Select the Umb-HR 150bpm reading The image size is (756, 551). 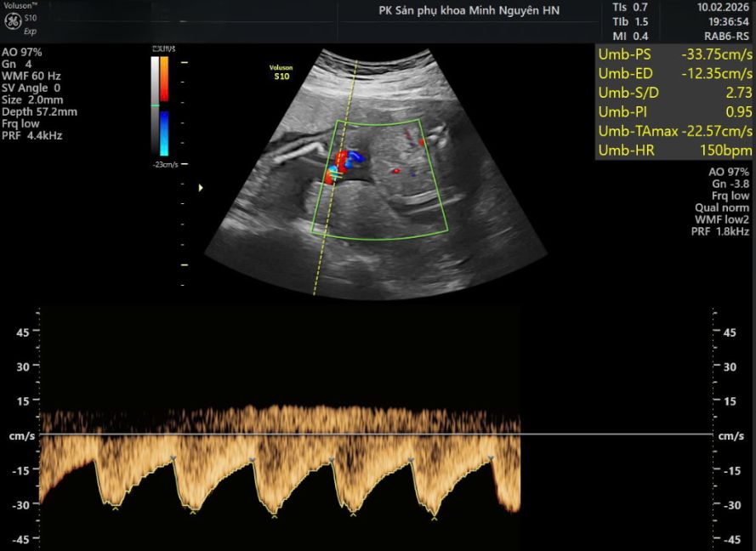pyautogui.click(x=675, y=151)
